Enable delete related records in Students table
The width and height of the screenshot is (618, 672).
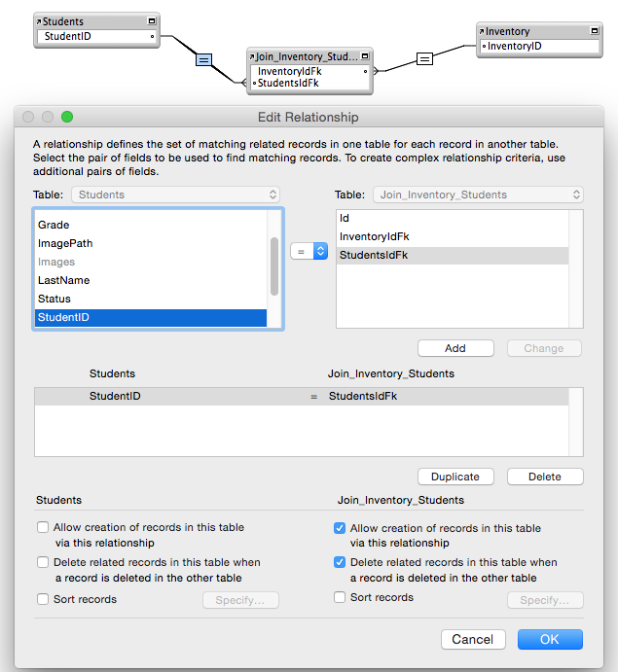coord(43,562)
